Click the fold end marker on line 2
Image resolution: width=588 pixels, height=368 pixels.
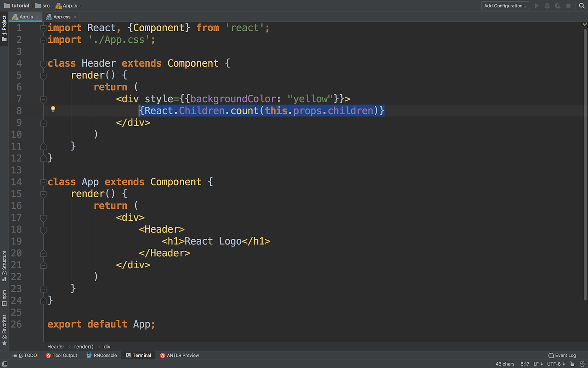point(43,40)
